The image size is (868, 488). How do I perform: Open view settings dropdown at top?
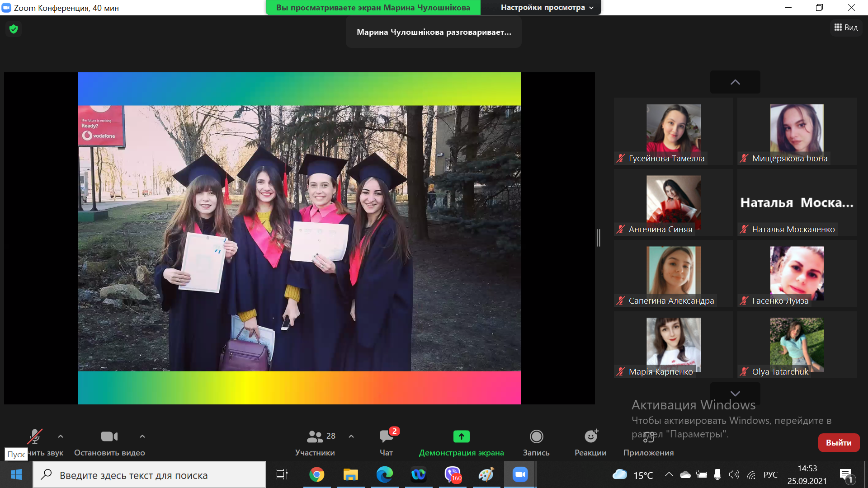click(x=547, y=8)
